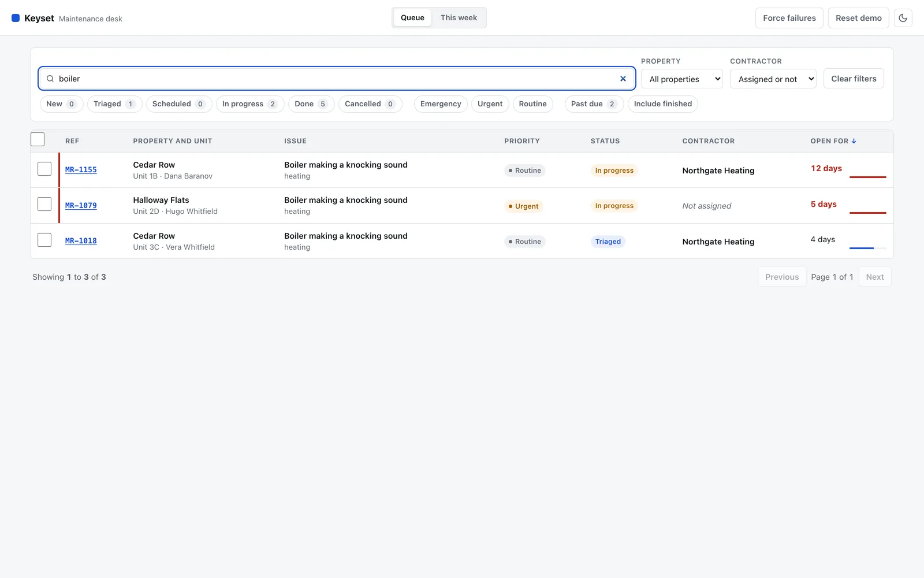Click the sort arrow next to Open For

(854, 141)
